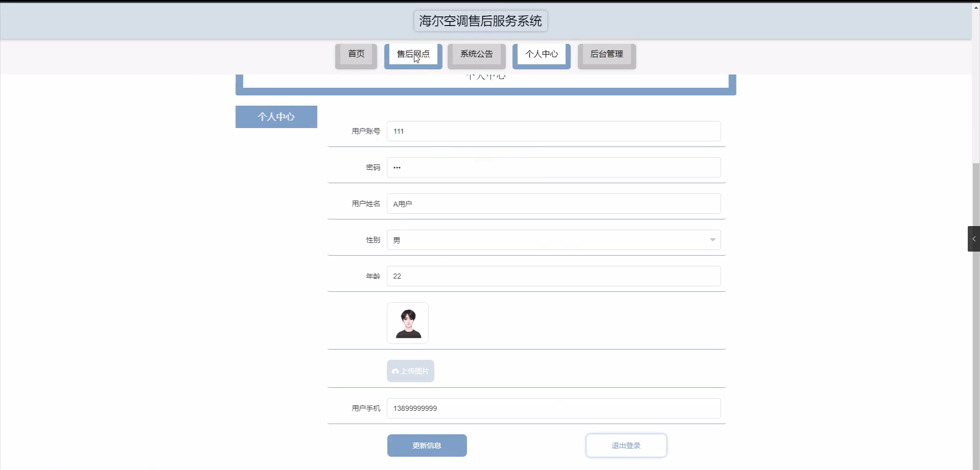Screen dimensions: 980x470
Task: Click the 用户手机 field label
Action: pyautogui.click(x=366, y=408)
